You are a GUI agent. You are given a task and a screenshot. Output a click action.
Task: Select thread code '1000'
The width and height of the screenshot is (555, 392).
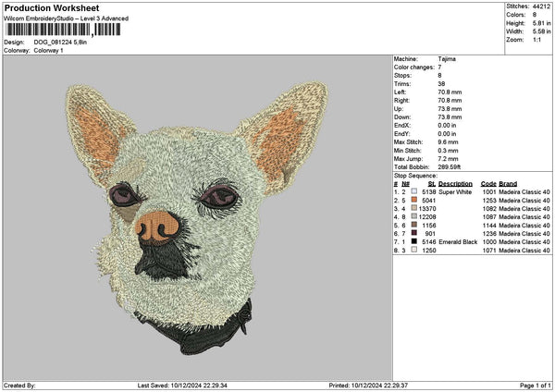489,242
